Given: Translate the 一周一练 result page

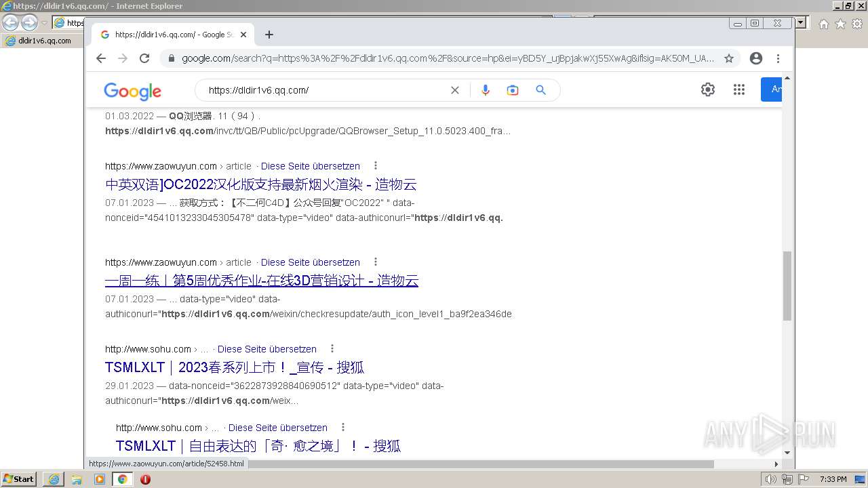Looking at the screenshot, I should [x=311, y=262].
